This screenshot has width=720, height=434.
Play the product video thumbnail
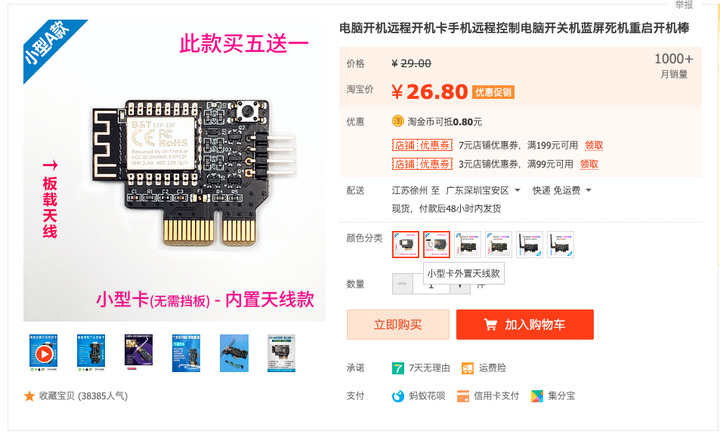coord(44,353)
